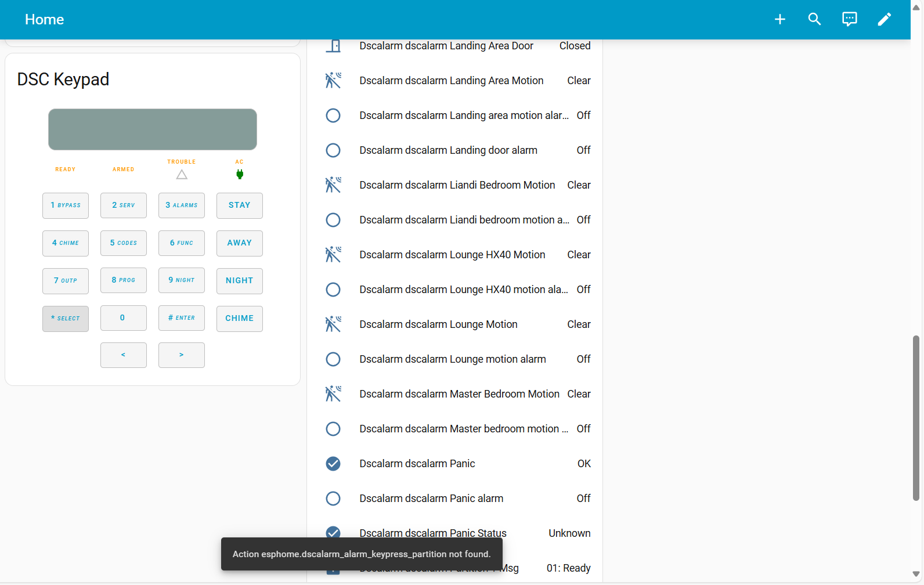Image resolution: width=924 pixels, height=585 pixels.
Task: Click the > right arrow keypad button
Action: coord(182,355)
